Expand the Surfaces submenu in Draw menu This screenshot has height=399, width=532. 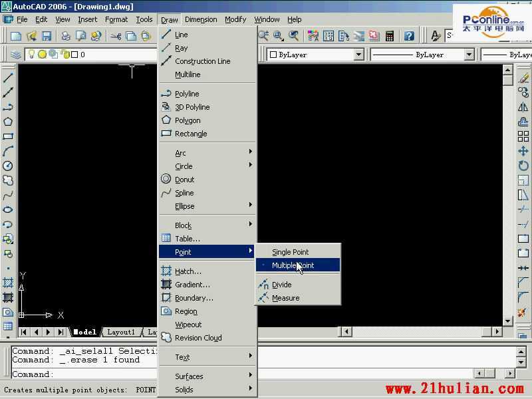point(207,376)
